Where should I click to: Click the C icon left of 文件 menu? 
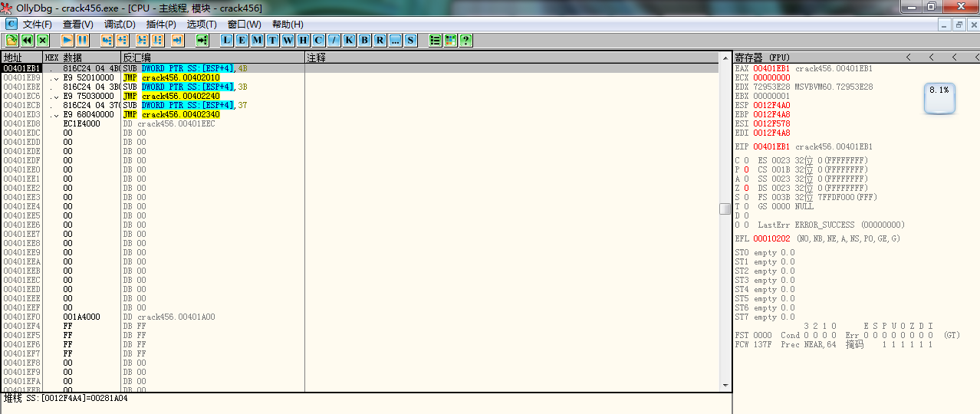pos(11,24)
